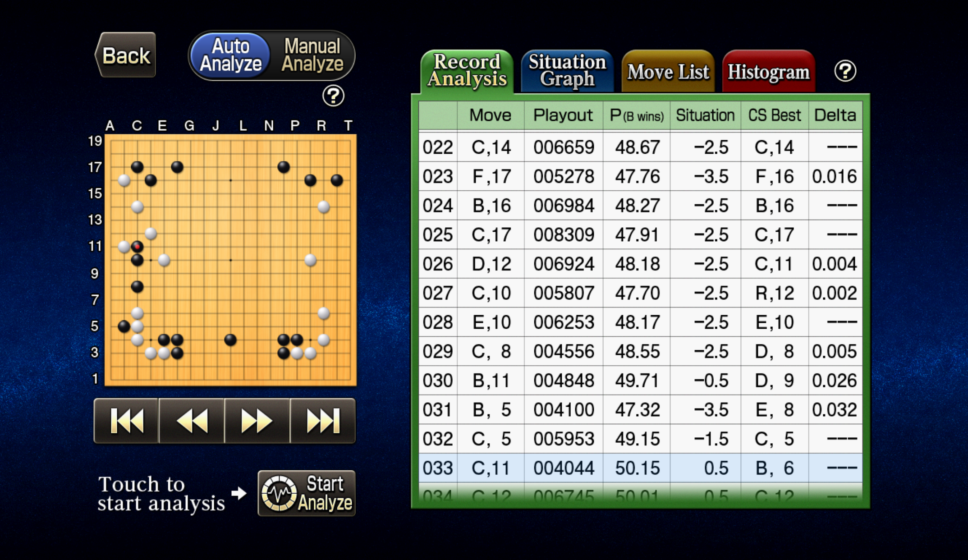Click the Situation column header
This screenshot has height=560, width=968.
pos(705,115)
